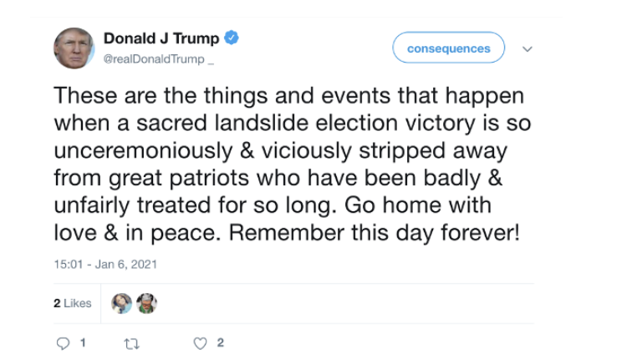
Task: Click the "15:01" time in the timestamp
Action: 67,265
